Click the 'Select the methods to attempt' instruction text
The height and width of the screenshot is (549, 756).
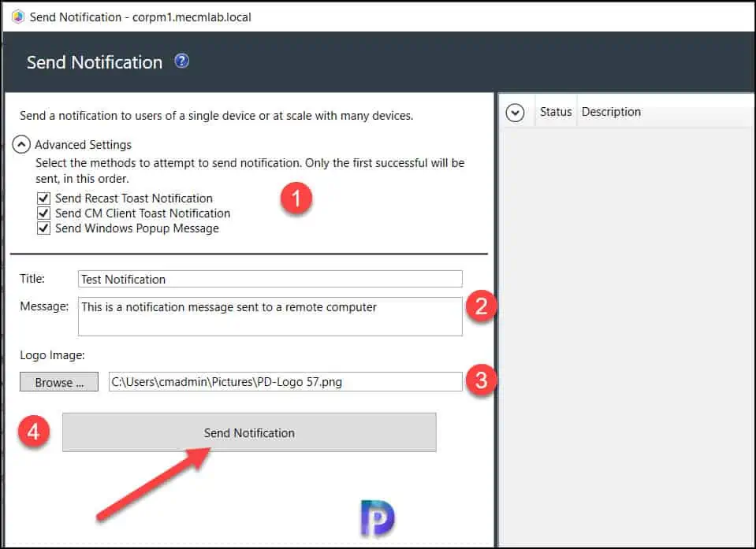pos(250,170)
